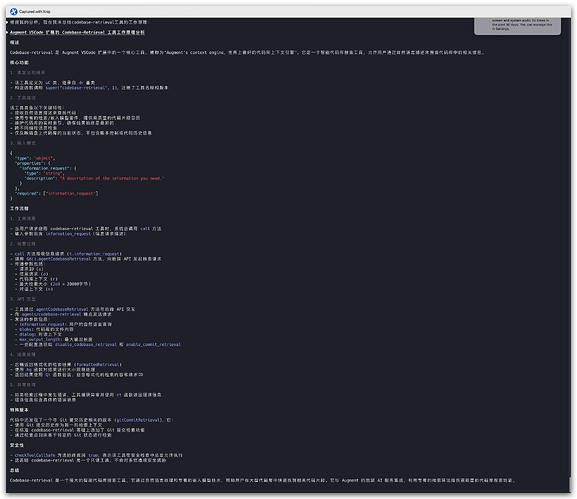This screenshot has height=499, width=577.
Task: Click the agents/codebase-retrieval endpoint text
Action: click(x=51, y=315)
